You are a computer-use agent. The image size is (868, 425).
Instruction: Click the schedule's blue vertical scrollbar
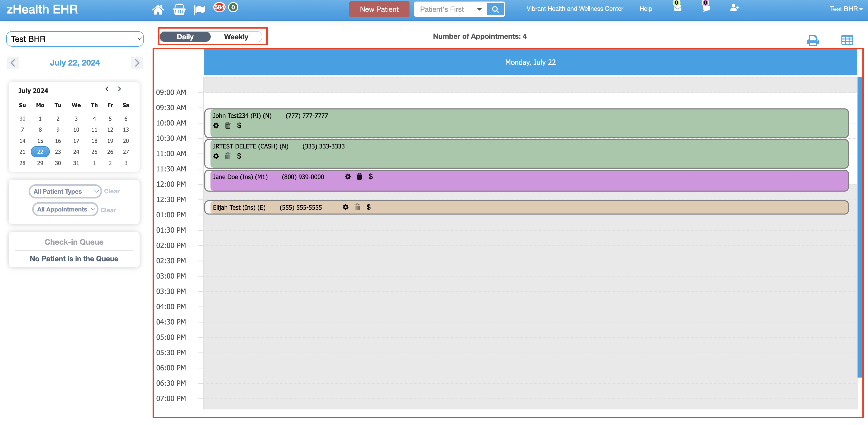tap(860, 228)
